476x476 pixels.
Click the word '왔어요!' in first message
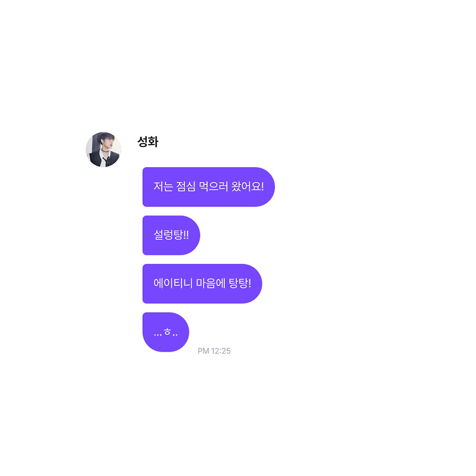click(x=248, y=186)
